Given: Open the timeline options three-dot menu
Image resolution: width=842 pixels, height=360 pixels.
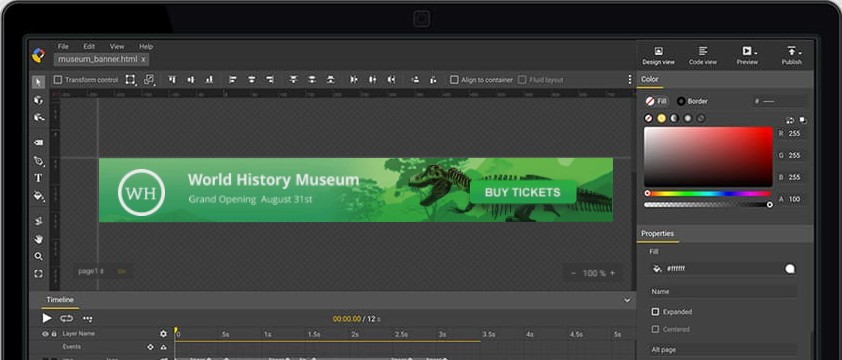Looking at the screenshot, I should [88, 319].
